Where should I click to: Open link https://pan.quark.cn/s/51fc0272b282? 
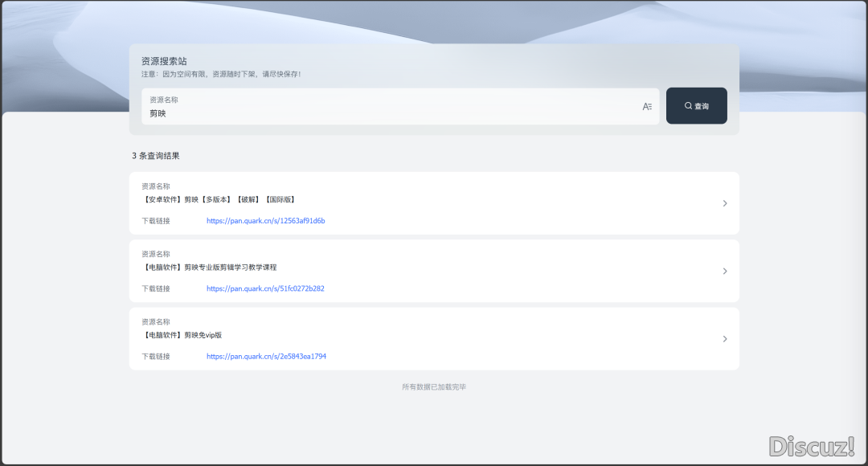(x=265, y=289)
